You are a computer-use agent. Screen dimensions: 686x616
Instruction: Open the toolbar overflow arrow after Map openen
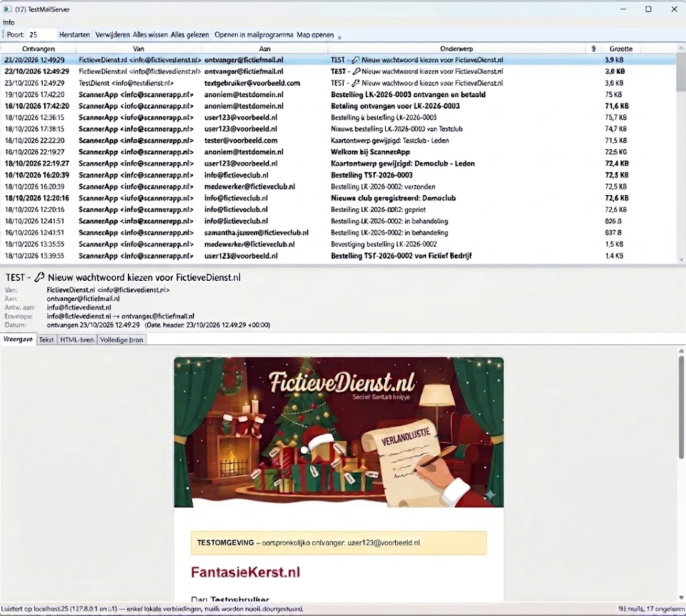[x=340, y=37]
